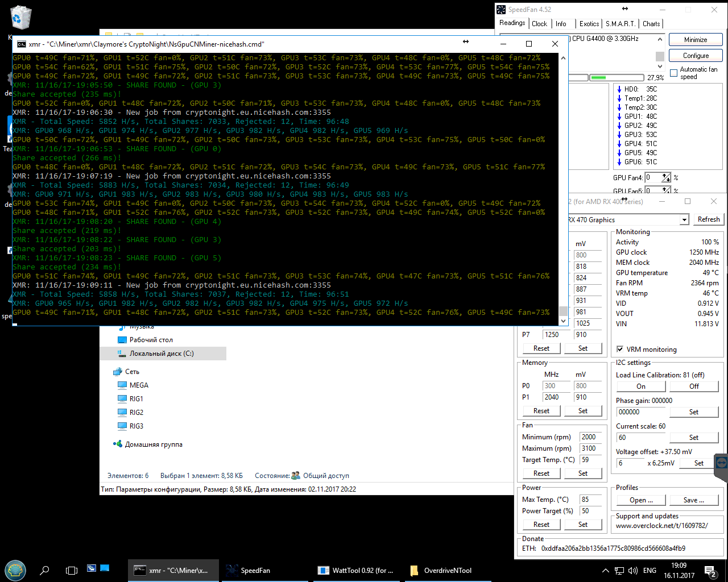Open the RIG1 computer in Explorer tree

[130, 398]
